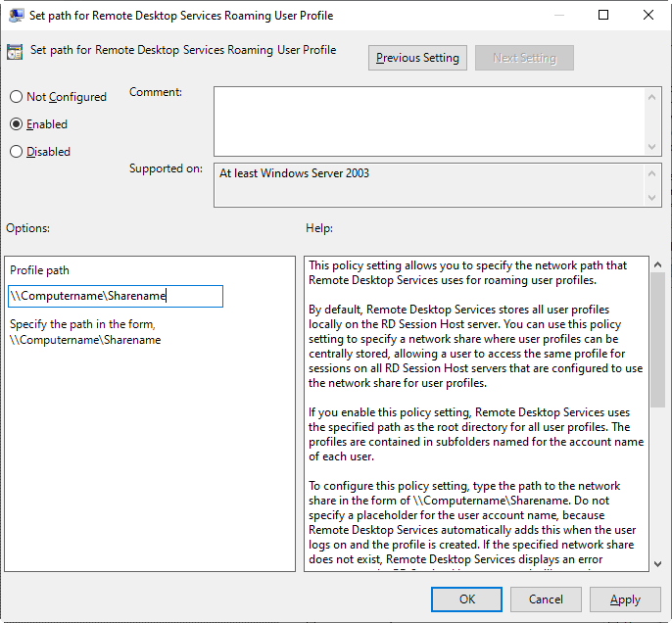The height and width of the screenshot is (623, 672).
Task: Click the 'Specify the path in the form,' text
Action: (82, 324)
